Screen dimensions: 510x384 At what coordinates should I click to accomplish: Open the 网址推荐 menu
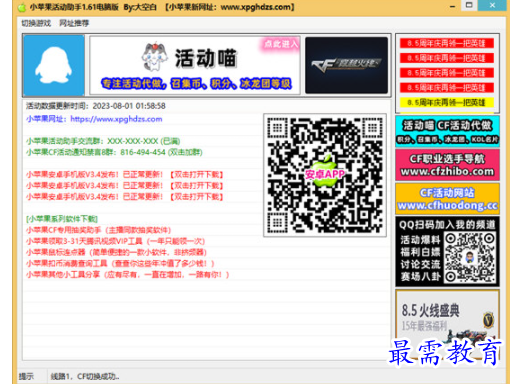click(x=74, y=23)
